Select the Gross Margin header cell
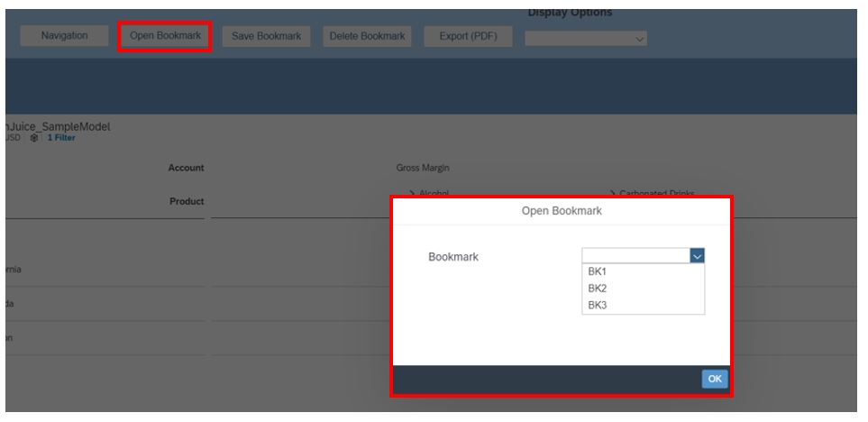Image resolution: width=868 pixels, height=422 pixels. point(423,168)
